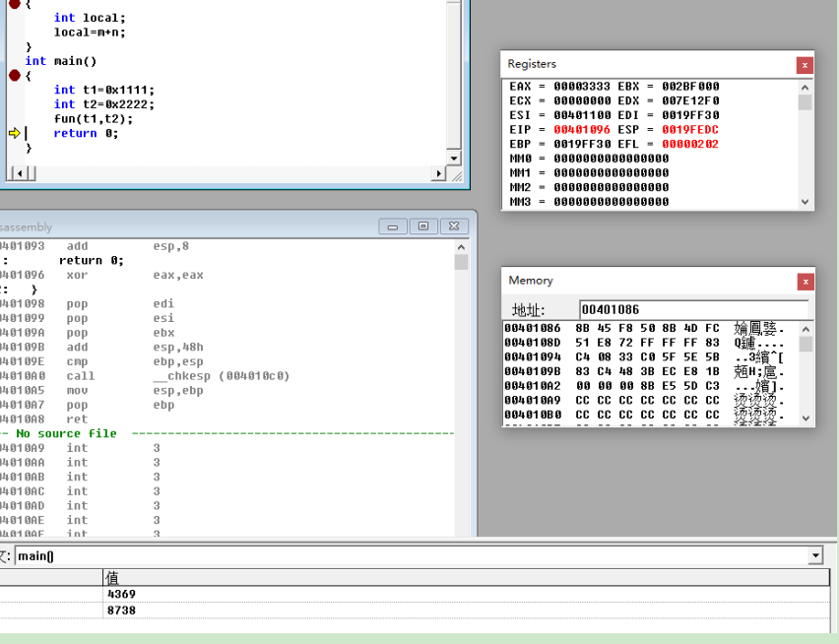Select the MM0 register row

[589, 159]
